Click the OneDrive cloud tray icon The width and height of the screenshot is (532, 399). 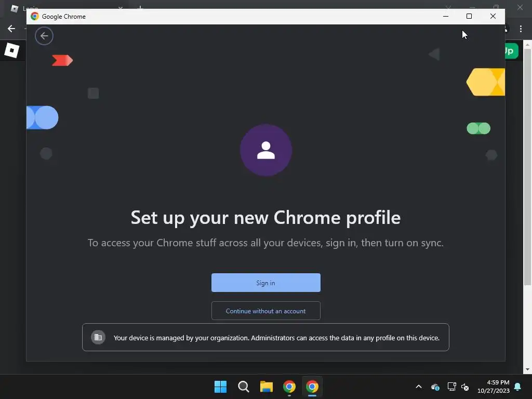(435, 387)
